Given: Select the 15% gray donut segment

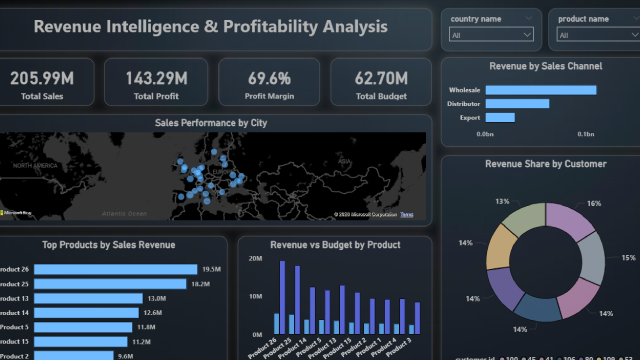Looking at the screenshot, I should pyautogui.click(x=591, y=258).
